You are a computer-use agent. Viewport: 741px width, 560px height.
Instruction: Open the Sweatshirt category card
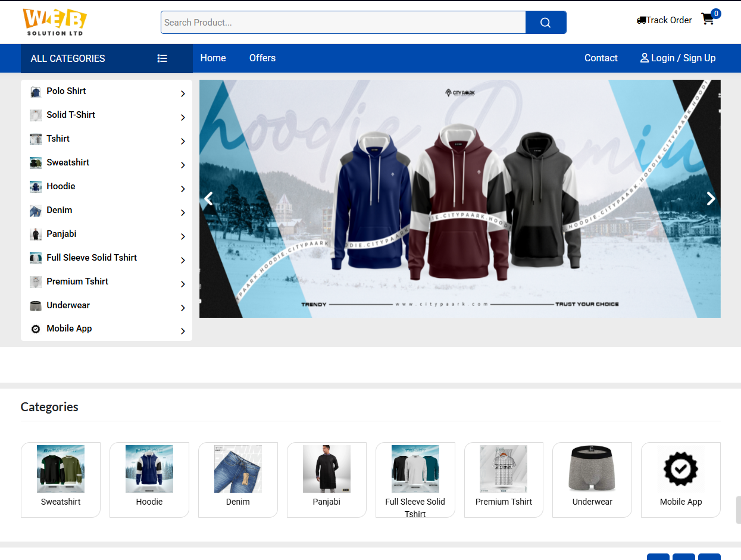[61, 480]
